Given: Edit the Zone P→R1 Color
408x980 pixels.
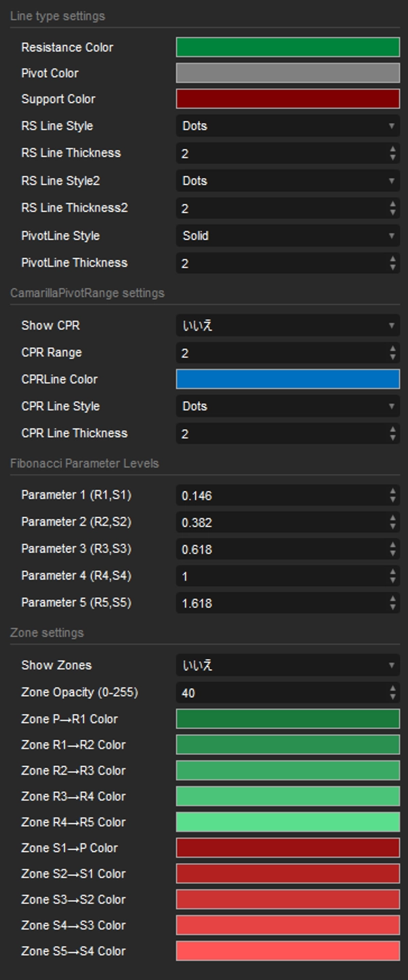Looking at the screenshot, I should click(x=287, y=719).
